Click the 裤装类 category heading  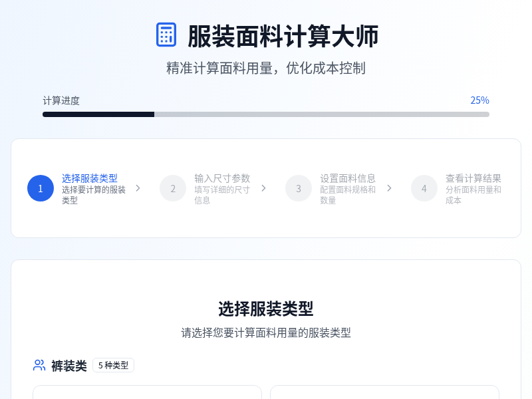(x=69, y=366)
